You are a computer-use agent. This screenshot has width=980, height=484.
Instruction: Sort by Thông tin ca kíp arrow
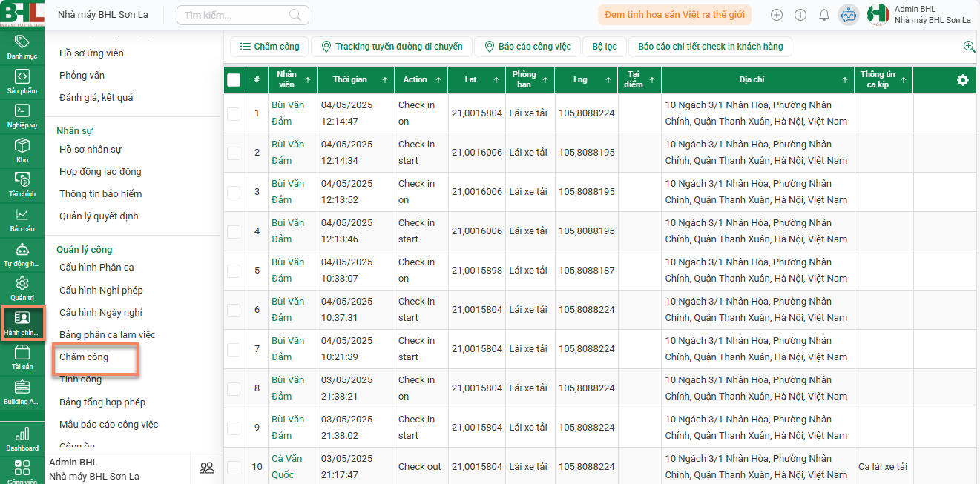point(904,80)
